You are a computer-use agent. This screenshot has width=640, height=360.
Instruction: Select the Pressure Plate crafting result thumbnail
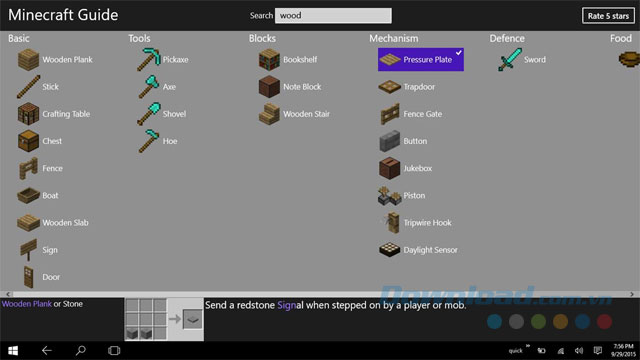(x=193, y=319)
